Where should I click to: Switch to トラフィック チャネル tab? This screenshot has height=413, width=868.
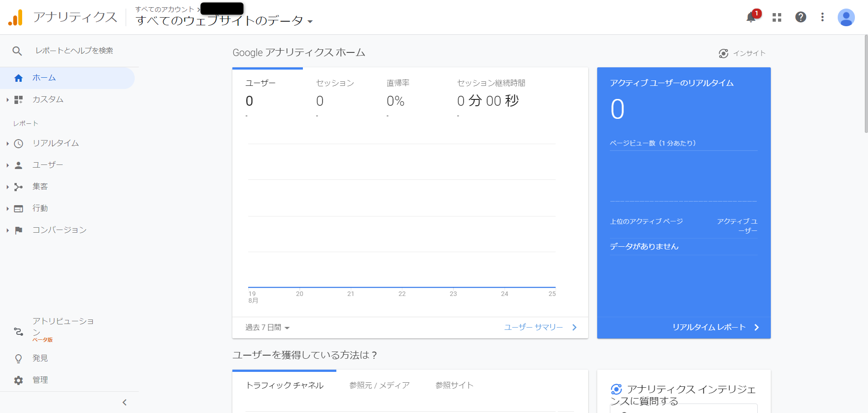click(284, 385)
